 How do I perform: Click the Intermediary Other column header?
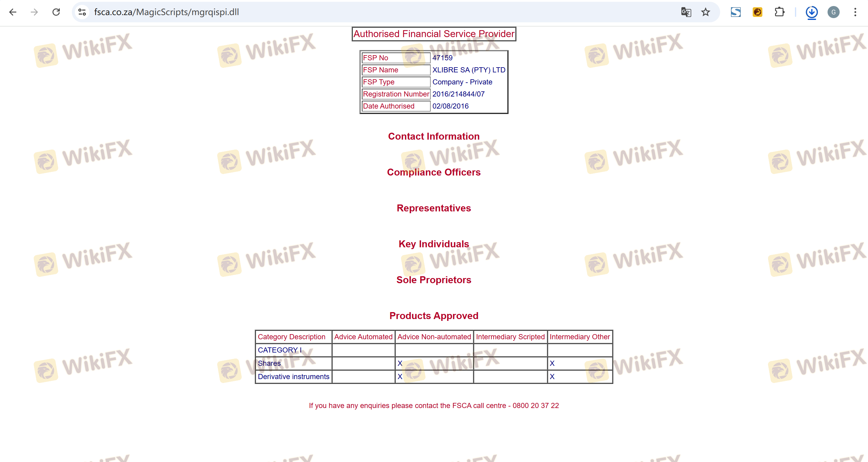click(x=579, y=337)
